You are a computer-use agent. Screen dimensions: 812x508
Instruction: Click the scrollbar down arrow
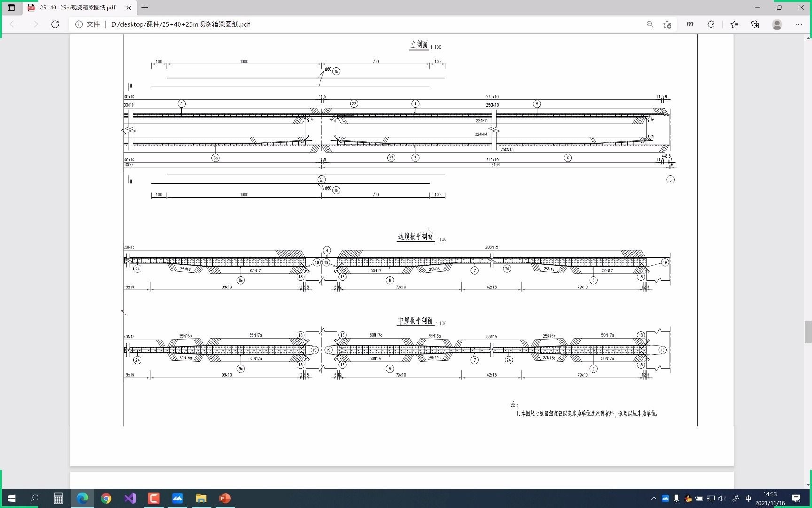click(808, 485)
